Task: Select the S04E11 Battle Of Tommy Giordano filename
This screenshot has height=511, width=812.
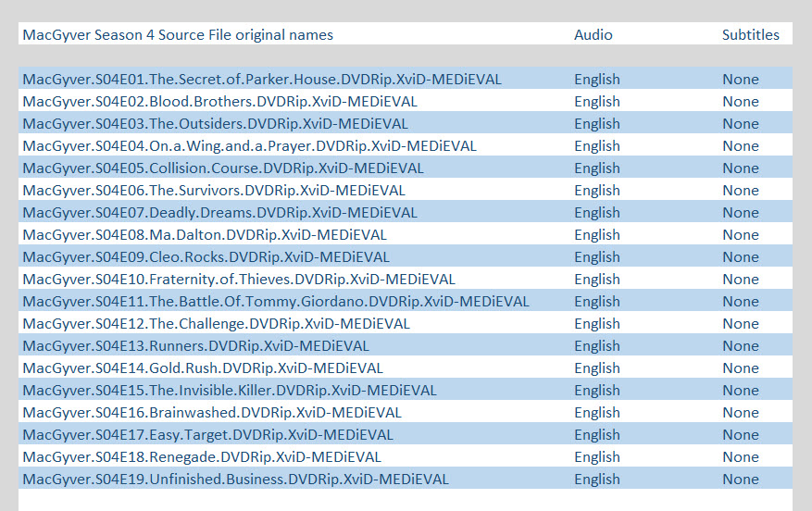Action: 276,302
